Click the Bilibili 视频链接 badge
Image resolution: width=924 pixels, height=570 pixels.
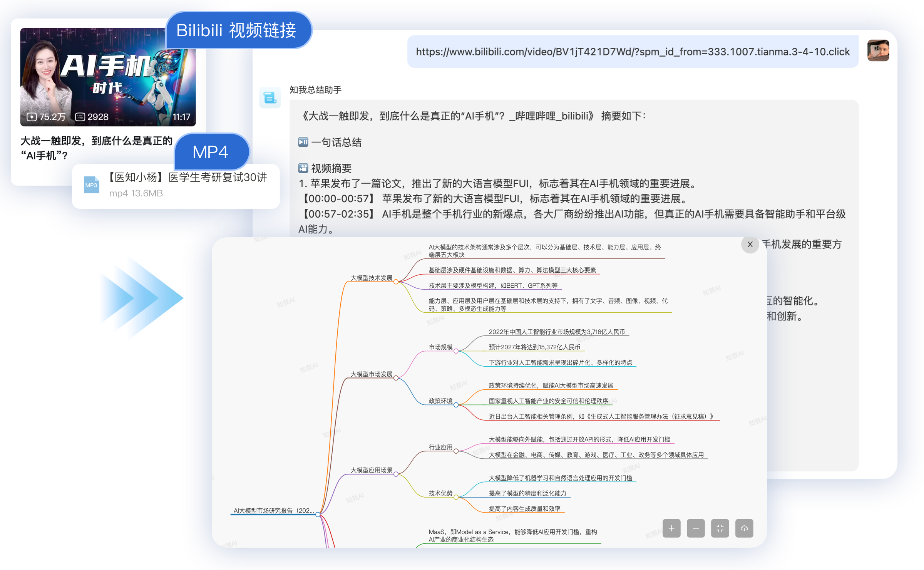coord(238,30)
